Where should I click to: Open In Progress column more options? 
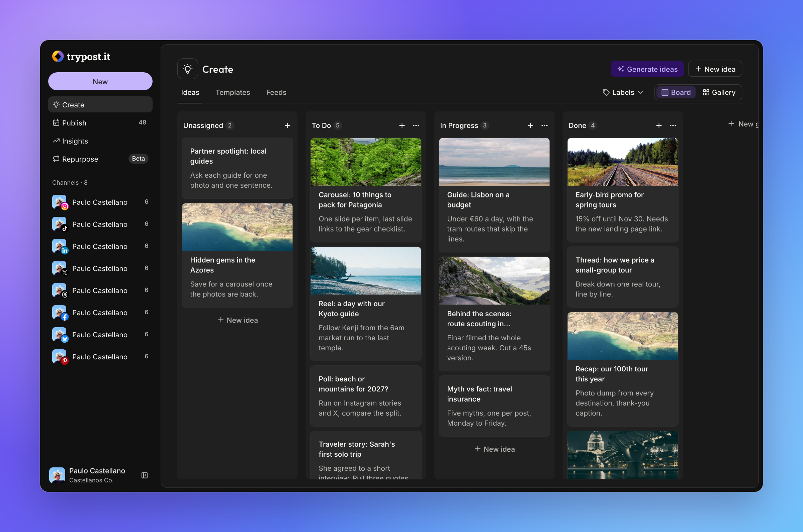(544, 125)
